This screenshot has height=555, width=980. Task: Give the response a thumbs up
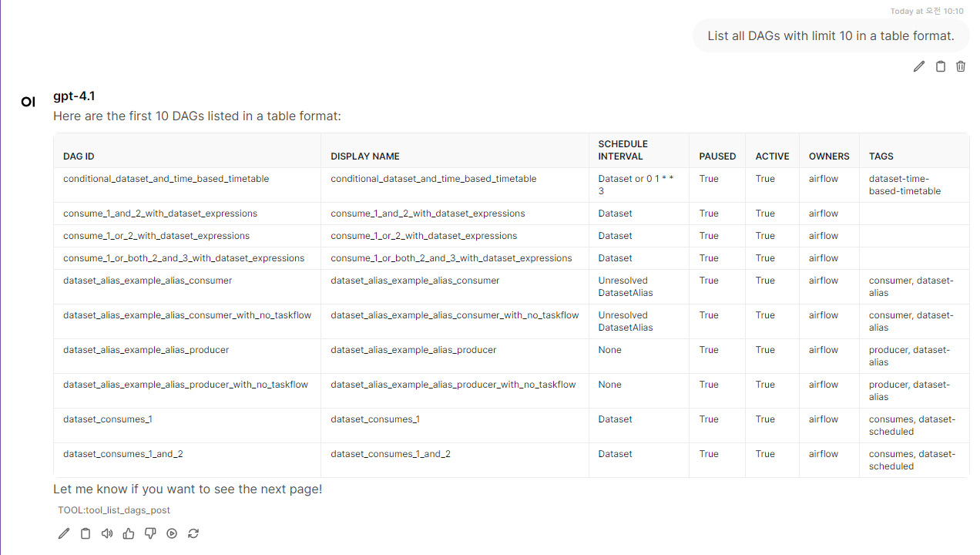click(x=129, y=533)
